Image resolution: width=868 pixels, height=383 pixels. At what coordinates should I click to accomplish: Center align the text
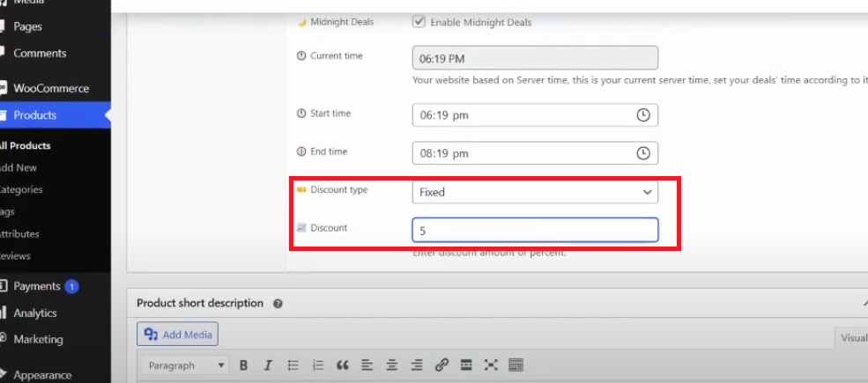392,365
